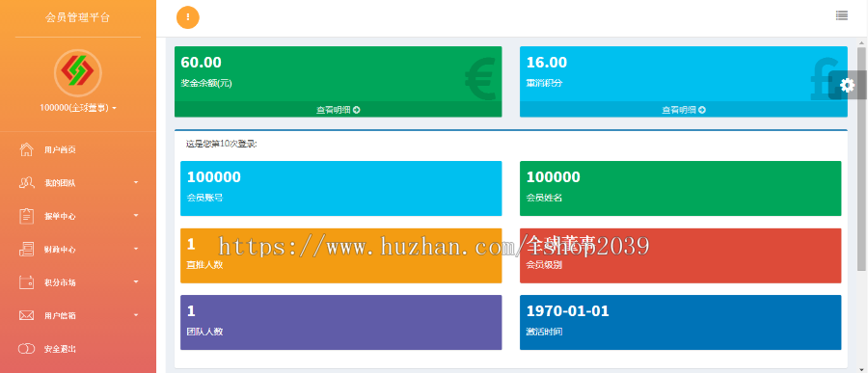Screen dimensions: 868x373
Task: Click the vertical scrollbar thumb
Action: point(862,159)
